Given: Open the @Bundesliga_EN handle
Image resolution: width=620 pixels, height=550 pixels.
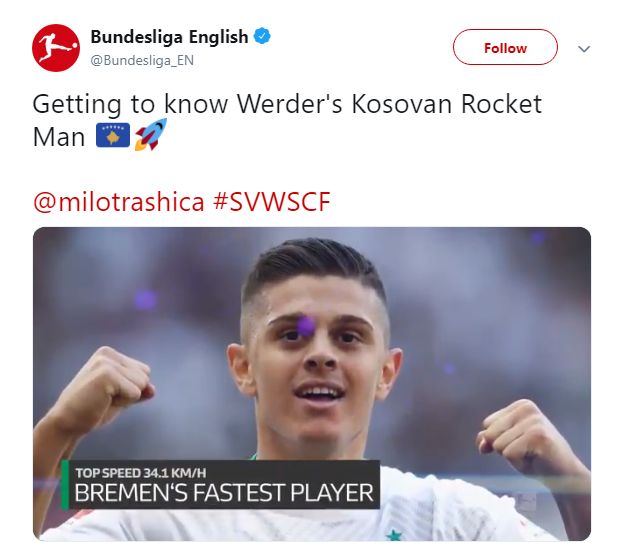Looking at the screenshot, I should (x=142, y=60).
